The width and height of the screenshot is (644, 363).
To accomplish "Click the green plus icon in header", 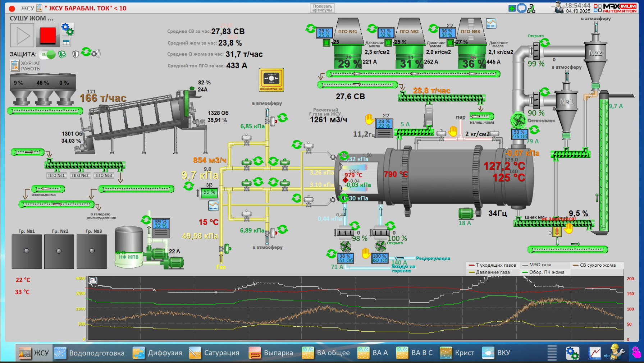I will (512, 8).
